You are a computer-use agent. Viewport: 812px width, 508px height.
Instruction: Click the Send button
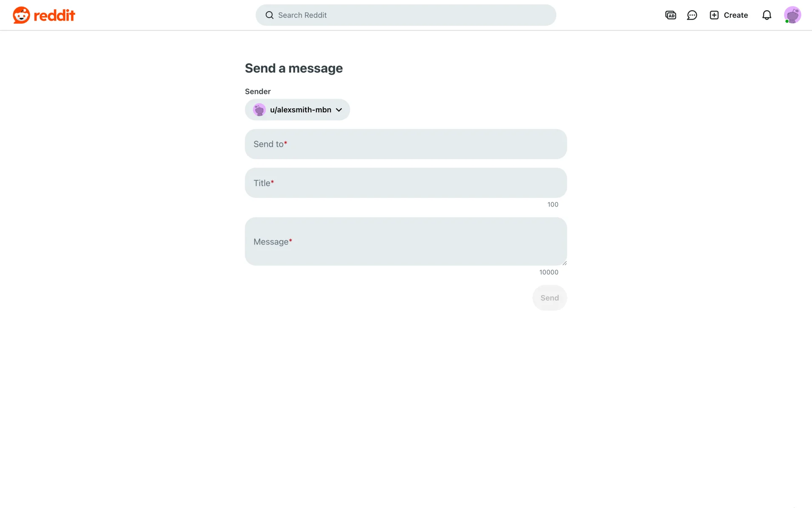(x=549, y=298)
